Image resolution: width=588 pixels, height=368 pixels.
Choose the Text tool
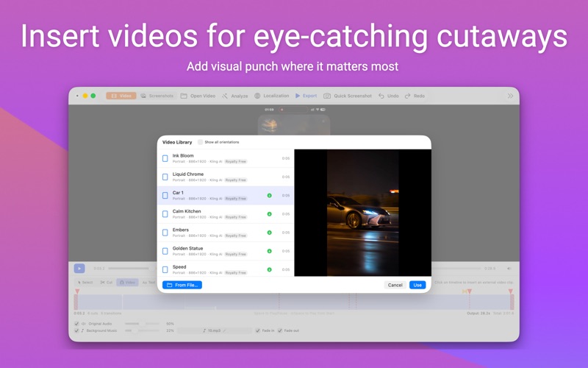[148, 283]
